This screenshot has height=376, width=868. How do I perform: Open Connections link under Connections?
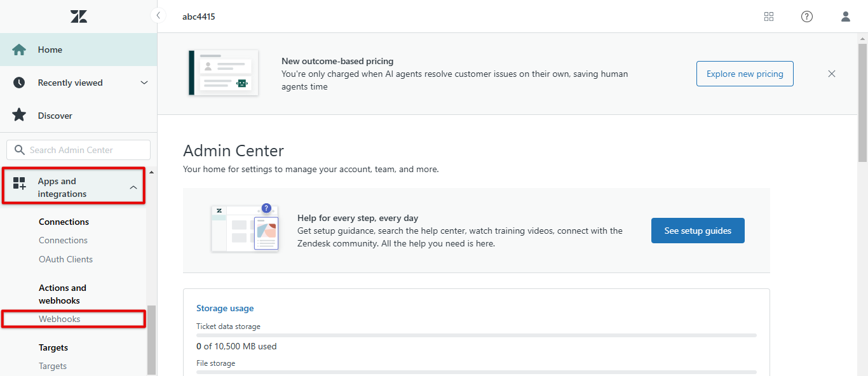[63, 240]
